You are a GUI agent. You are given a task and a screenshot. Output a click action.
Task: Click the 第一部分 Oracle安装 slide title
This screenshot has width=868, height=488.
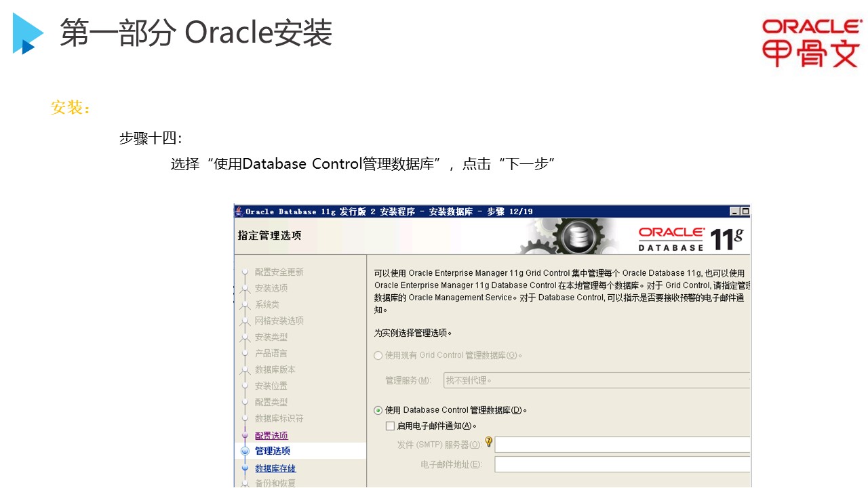pos(196,33)
